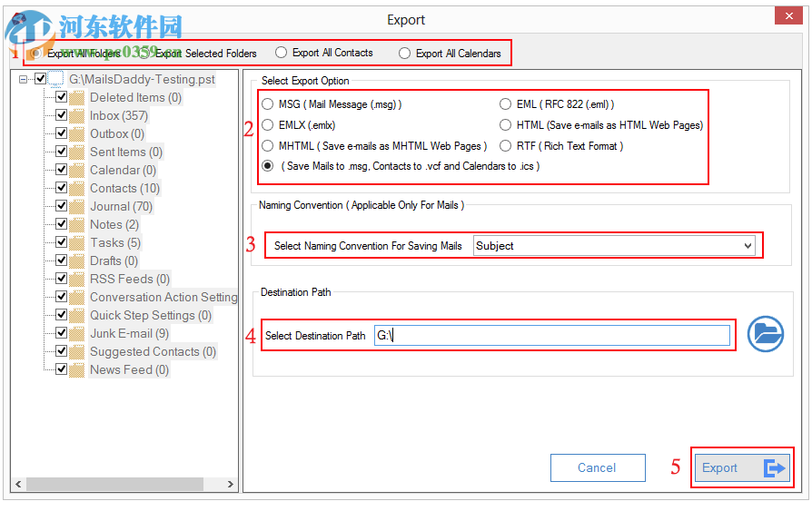Select Export All Contacts radio button
Image resolution: width=812 pixels, height=511 pixels.
pyautogui.click(x=281, y=53)
